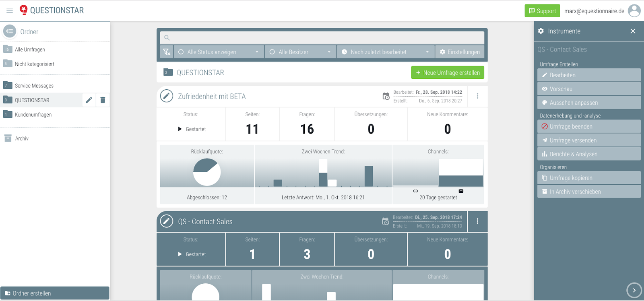Select Service Messages folder
The width and height of the screenshot is (644, 301).
55,86
